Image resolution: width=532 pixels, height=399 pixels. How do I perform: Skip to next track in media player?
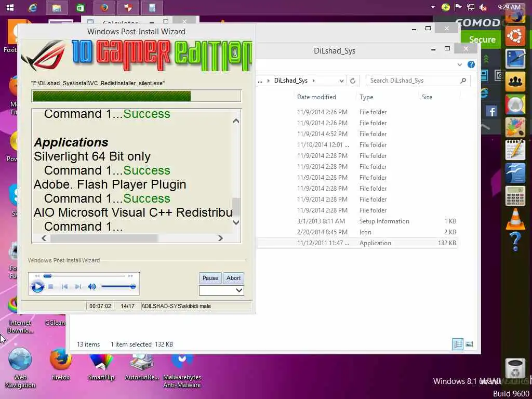[x=78, y=287]
